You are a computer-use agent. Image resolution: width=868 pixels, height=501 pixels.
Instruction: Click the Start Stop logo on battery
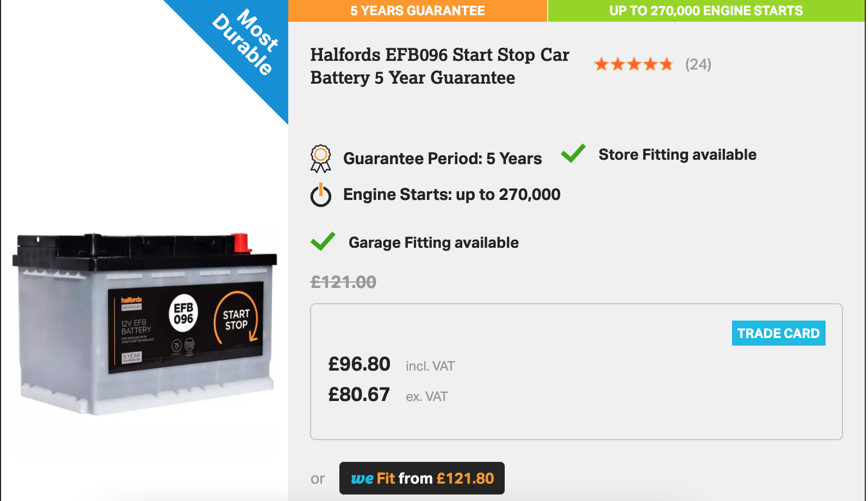pos(236,319)
